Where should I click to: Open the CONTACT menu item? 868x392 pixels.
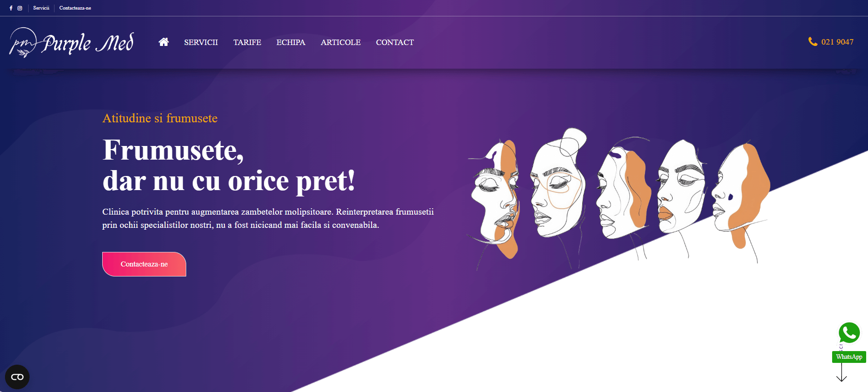coord(395,42)
